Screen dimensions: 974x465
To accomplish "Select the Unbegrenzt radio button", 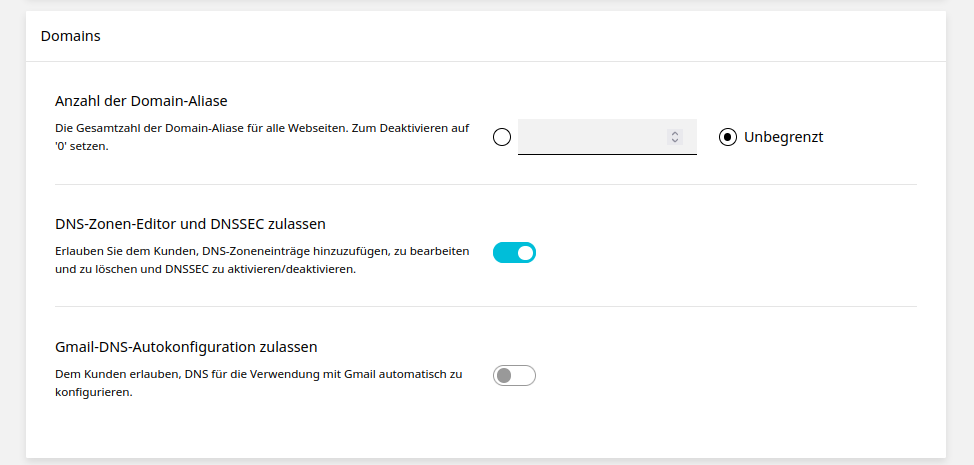I will point(728,137).
